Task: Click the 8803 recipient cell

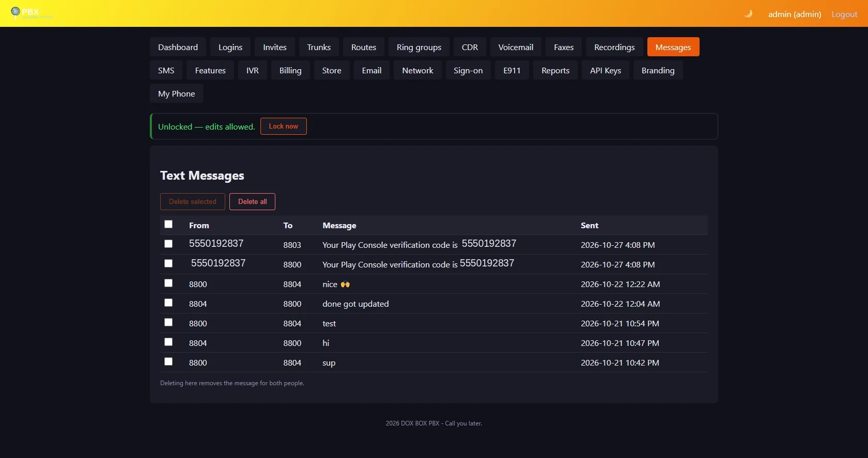Action: coord(292,245)
